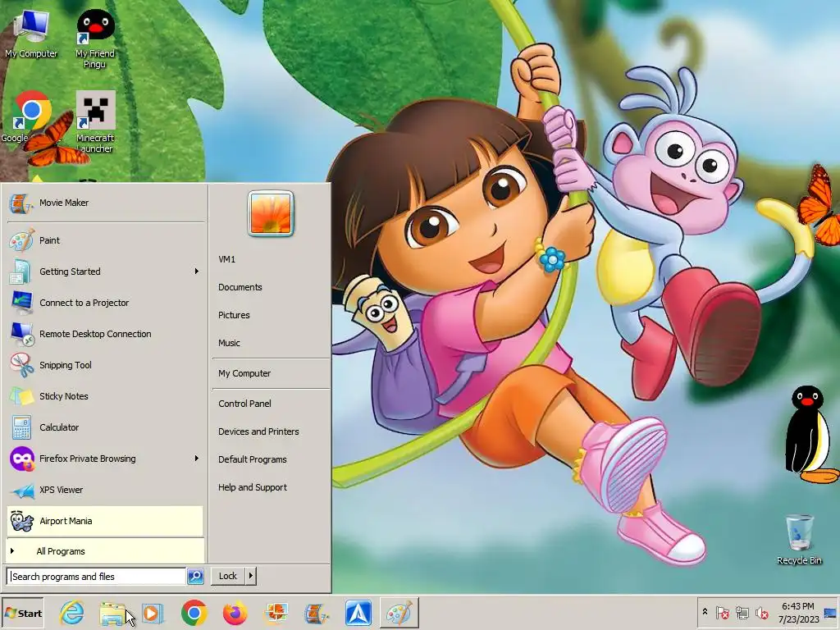This screenshot has height=630, width=840.
Task: Expand Firefox Private Browsing jump list arrow
Action: pos(197,459)
